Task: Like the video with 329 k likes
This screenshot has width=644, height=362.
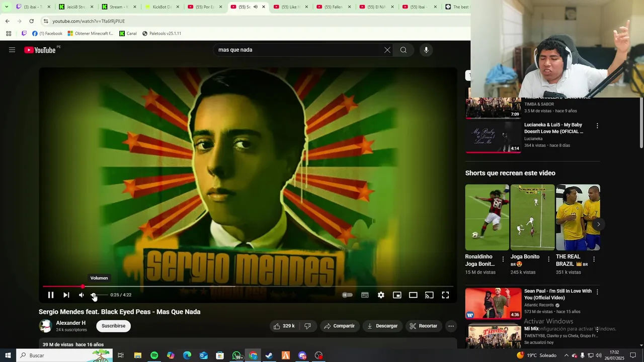Action: 284,326
